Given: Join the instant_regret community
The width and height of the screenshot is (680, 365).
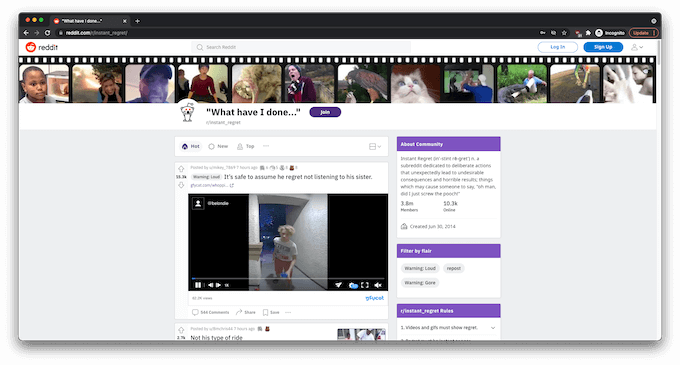Looking at the screenshot, I should [325, 112].
